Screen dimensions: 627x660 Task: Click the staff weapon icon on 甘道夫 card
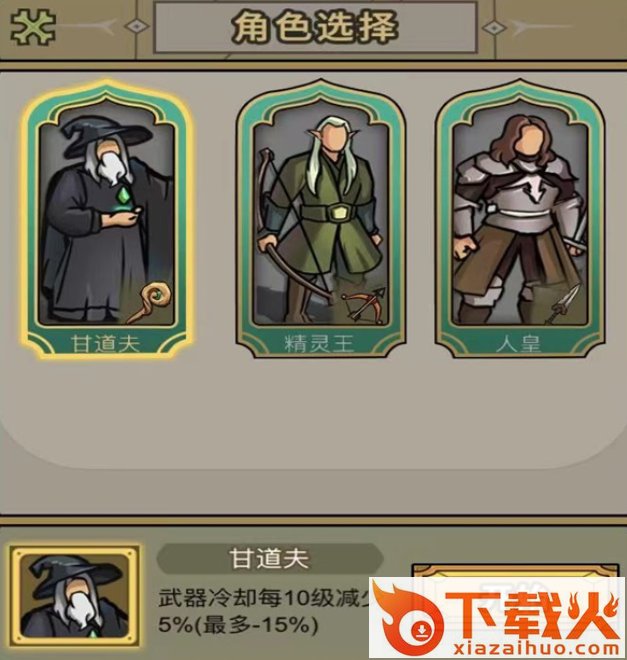click(x=150, y=302)
